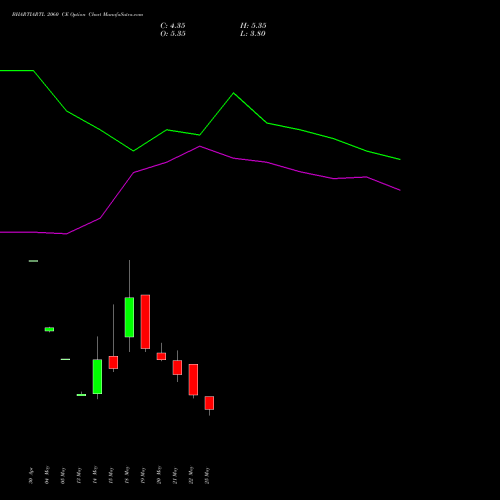
Task: Select the 22 May date label
Action: [191, 475]
